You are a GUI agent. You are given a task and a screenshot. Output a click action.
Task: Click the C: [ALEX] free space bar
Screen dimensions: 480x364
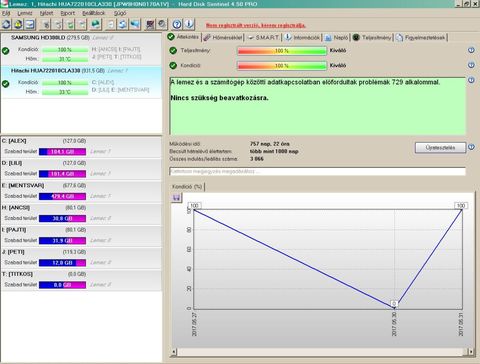[x=62, y=152]
